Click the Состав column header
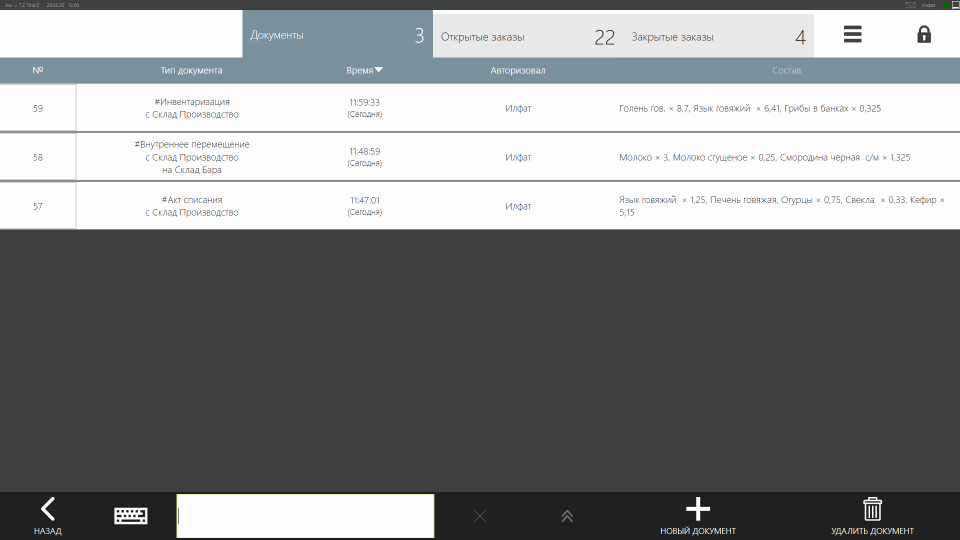The image size is (960, 540). click(786, 70)
